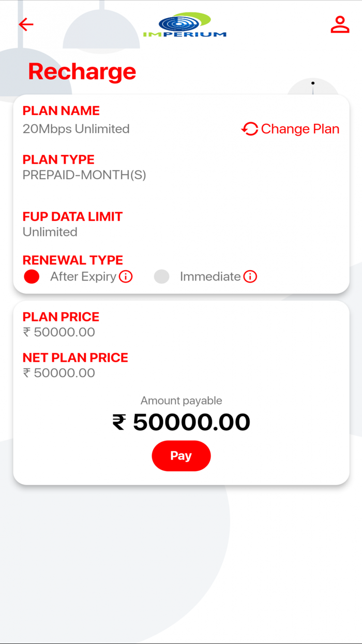This screenshot has height=644, width=362.
Task: Select the Immediate renewal option
Action: pyautogui.click(x=161, y=276)
